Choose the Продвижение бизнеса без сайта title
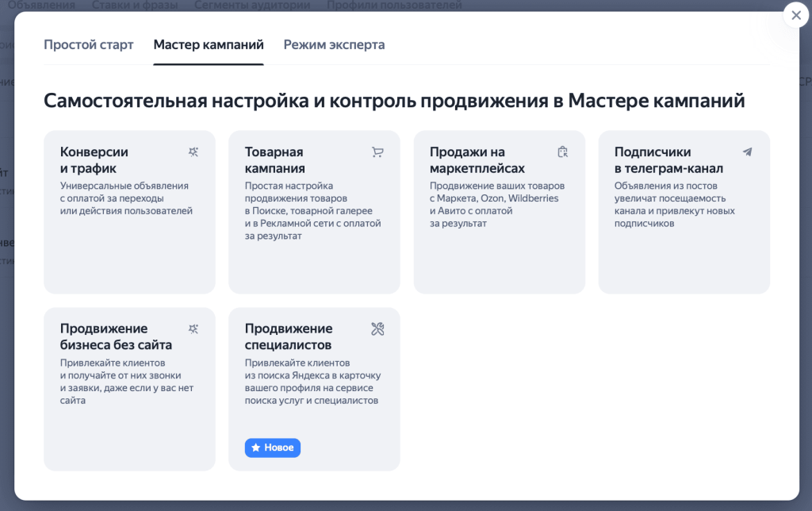Viewport: 812px width, 511px height. (x=116, y=336)
